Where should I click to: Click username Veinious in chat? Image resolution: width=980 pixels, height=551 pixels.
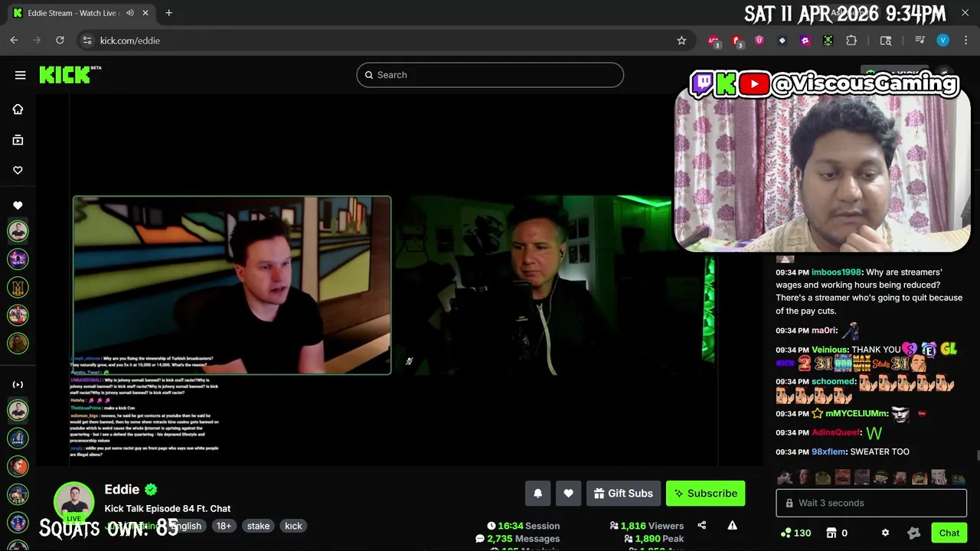point(830,350)
